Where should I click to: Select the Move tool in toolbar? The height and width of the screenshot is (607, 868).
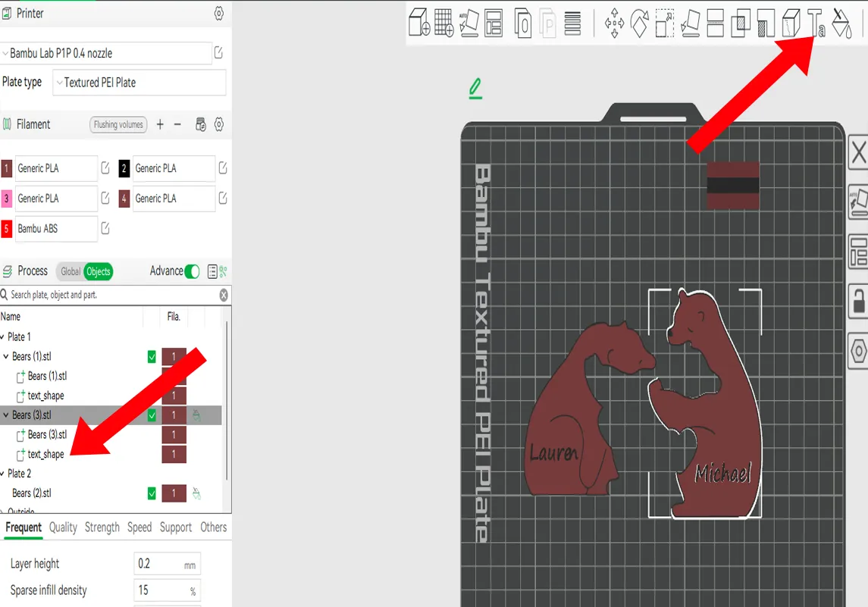point(614,23)
